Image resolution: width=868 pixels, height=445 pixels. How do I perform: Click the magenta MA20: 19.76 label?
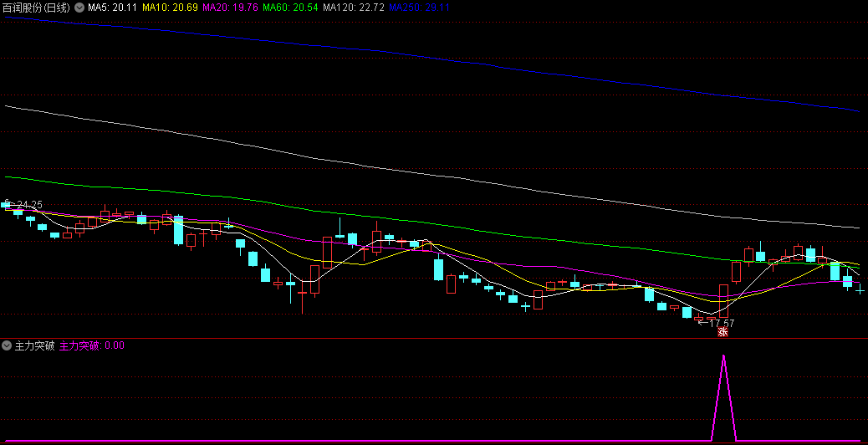pos(230,8)
